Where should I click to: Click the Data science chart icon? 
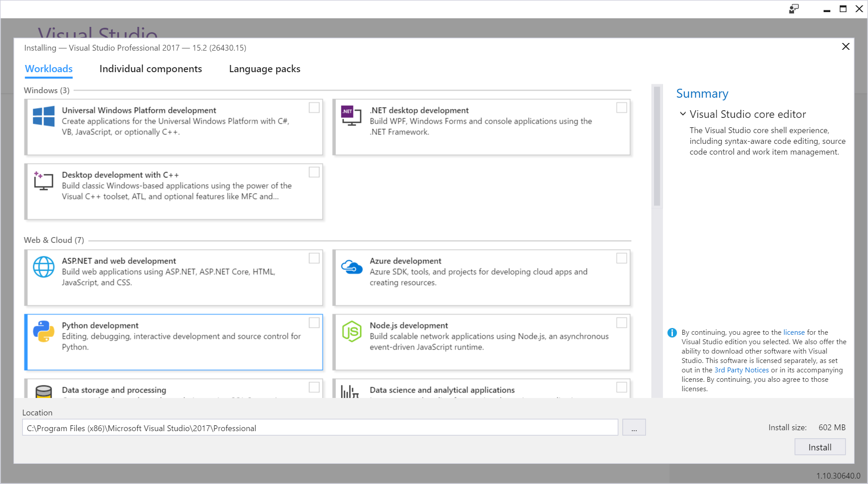pos(350,392)
